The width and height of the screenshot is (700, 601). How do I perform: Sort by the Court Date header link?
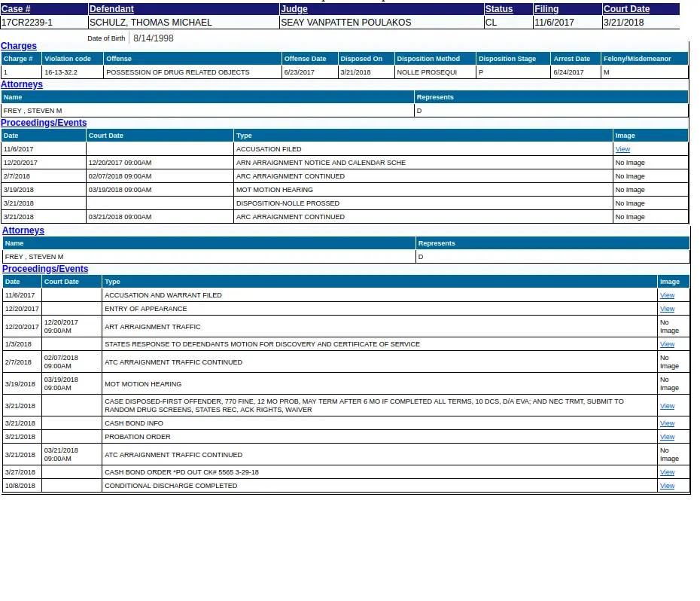coord(626,9)
